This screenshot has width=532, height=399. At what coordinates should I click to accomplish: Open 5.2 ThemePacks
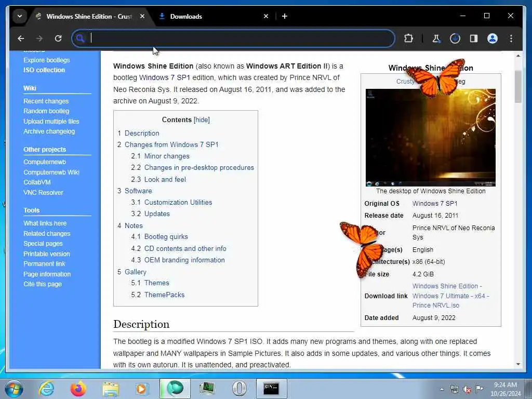tap(164, 295)
